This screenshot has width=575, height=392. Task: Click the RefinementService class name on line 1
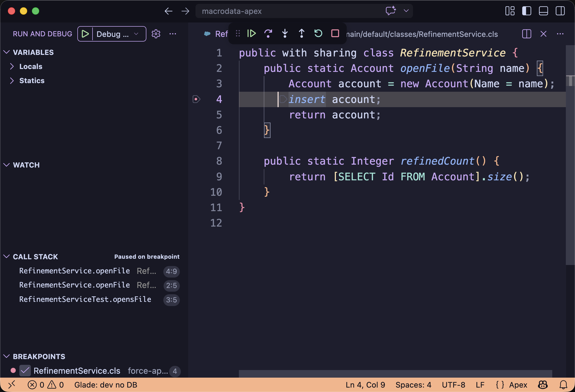coord(453,53)
